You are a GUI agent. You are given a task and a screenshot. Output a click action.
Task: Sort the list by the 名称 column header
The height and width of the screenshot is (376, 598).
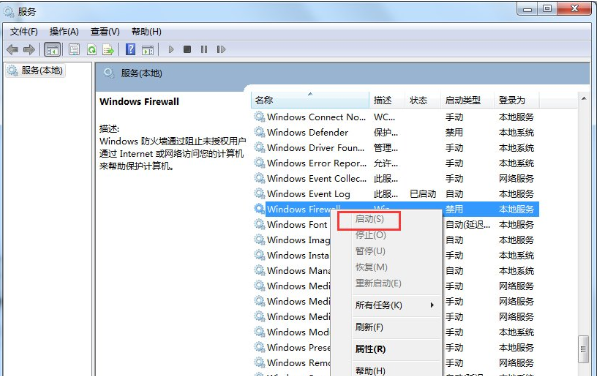click(x=310, y=100)
